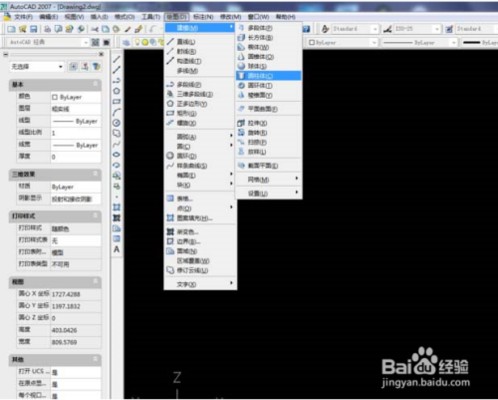Click the Sphere (球体) icon in submenu

pos(241,66)
